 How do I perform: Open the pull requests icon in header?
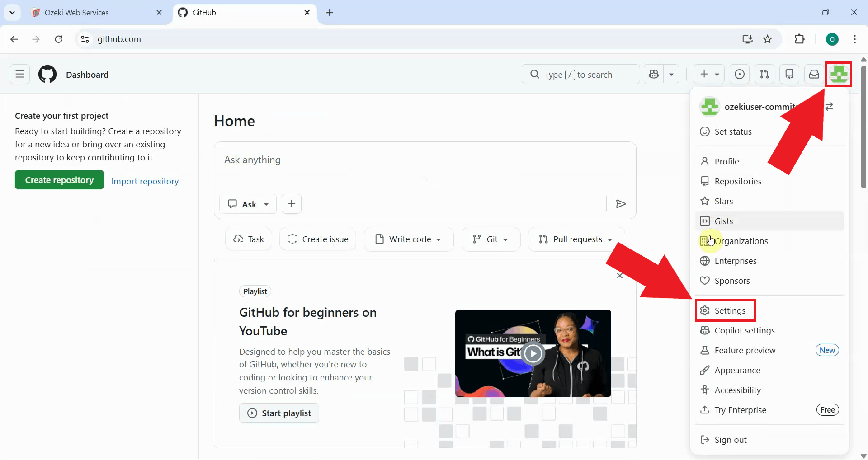(x=765, y=74)
